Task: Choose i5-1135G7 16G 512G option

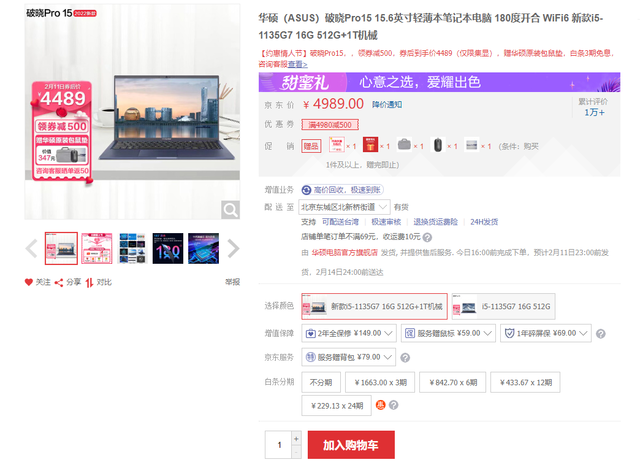Action: [x=503, y=306]
